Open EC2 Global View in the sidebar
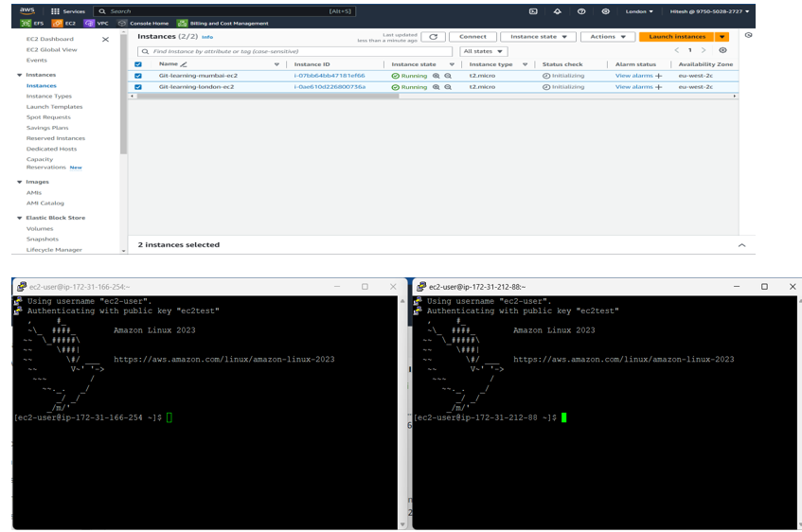The width and height of the screenshot is (802, 532). point(52,49)
